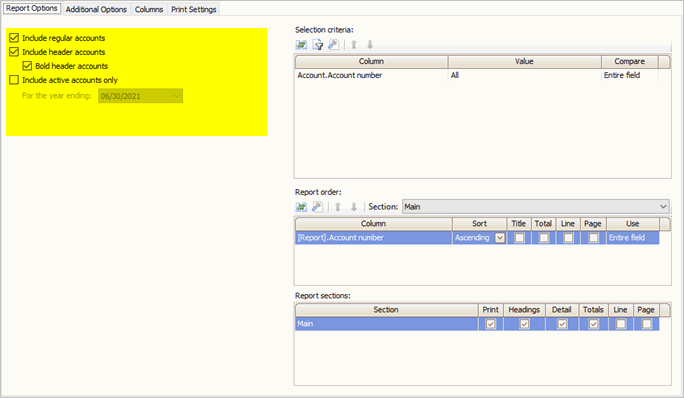Open the Section dropdown showing Main
Viewport: 684px width, 398px height.
pyautogui.click(x=536, y=206)
